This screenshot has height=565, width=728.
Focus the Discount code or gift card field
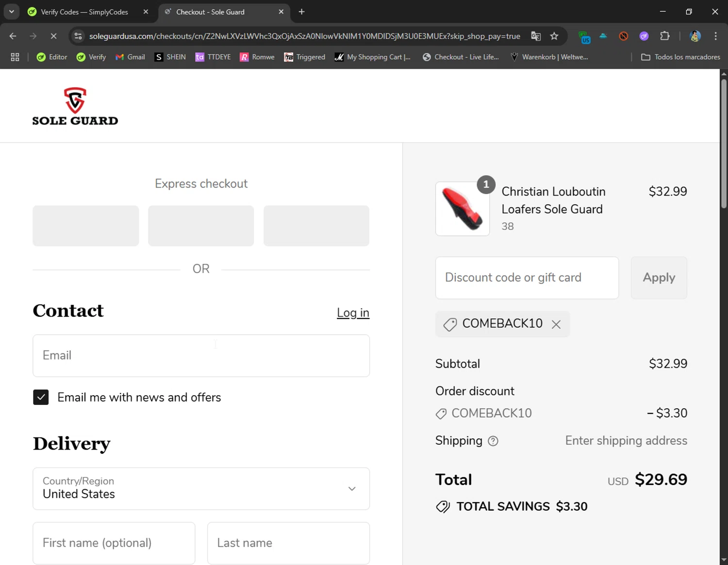527,278
